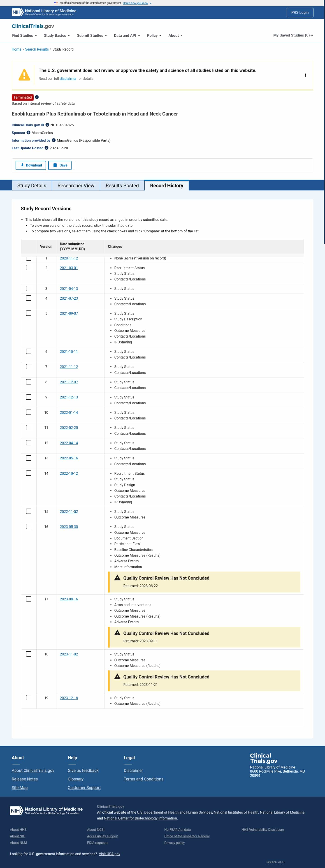Click the ClinicalTrials.gov site logo
The height and width of the screenshot is (868, 325).
(33, 26)
